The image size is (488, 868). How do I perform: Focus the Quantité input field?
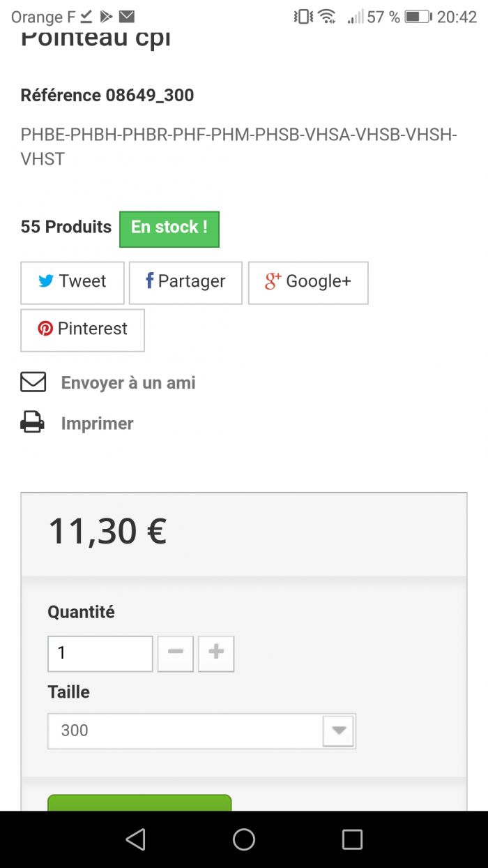pos(100,653)
